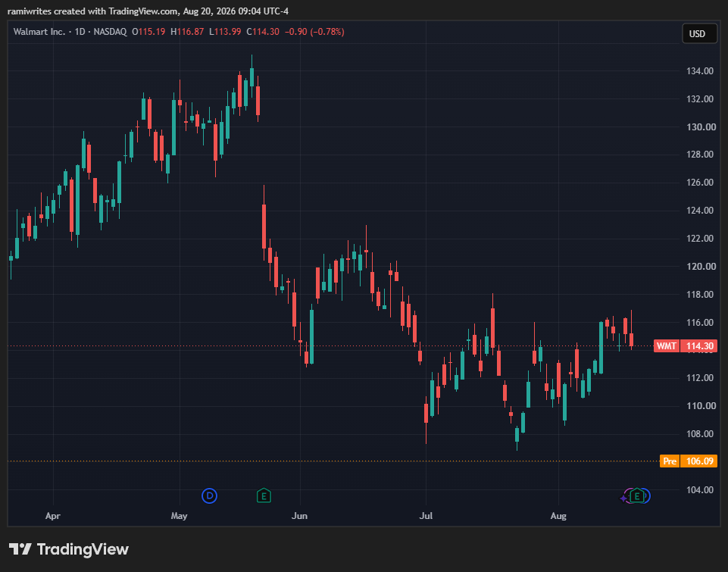Click the 132.00 price axis label
Viewport: 728px width, 572px height.
coord(700,99)
